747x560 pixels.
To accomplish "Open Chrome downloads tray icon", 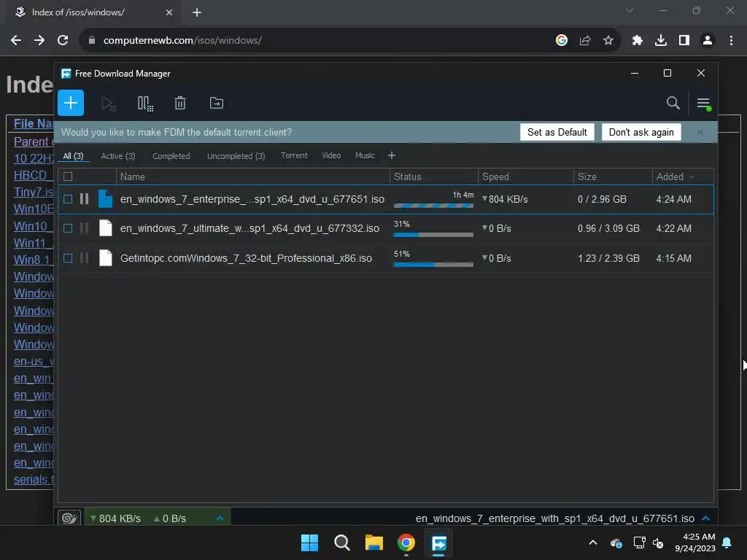I will pyautogui.click(x=661, y=41).
